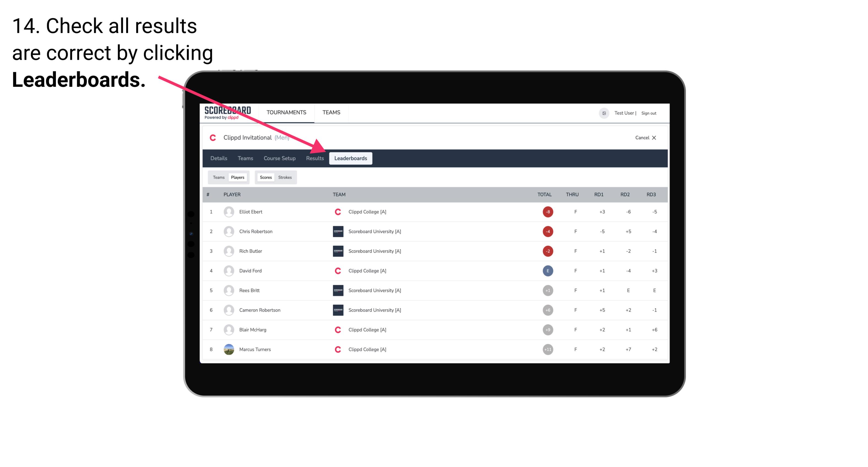868x467 pixels.
Task: Toggle the Strokes filter button
Action: coord(285,177)
